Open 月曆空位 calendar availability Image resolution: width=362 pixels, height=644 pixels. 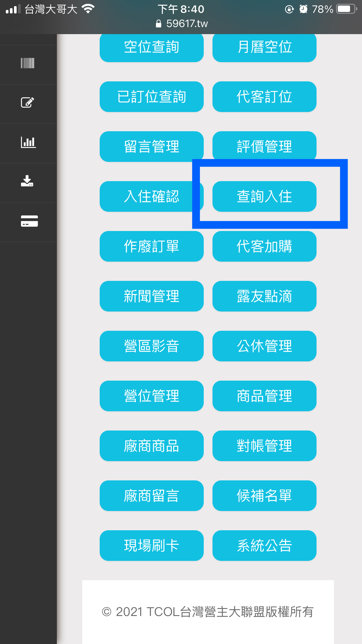(x=264, y=47)
